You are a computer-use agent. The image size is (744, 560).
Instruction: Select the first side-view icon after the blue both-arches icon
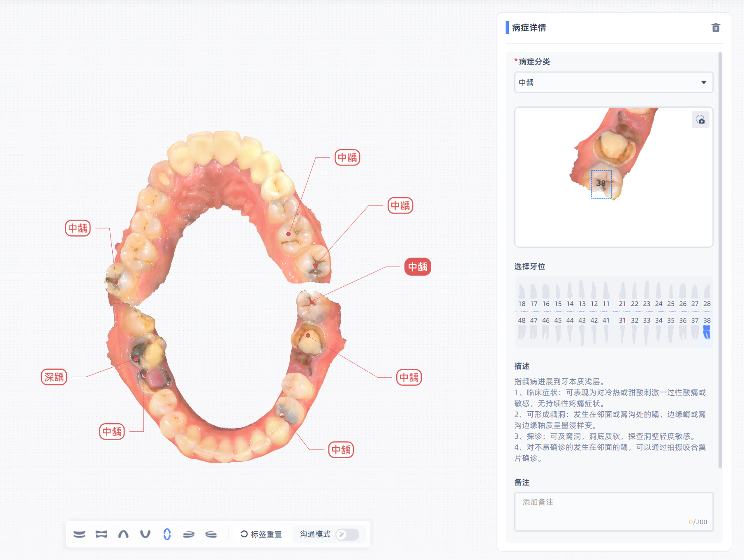click(x=189, y=534)
